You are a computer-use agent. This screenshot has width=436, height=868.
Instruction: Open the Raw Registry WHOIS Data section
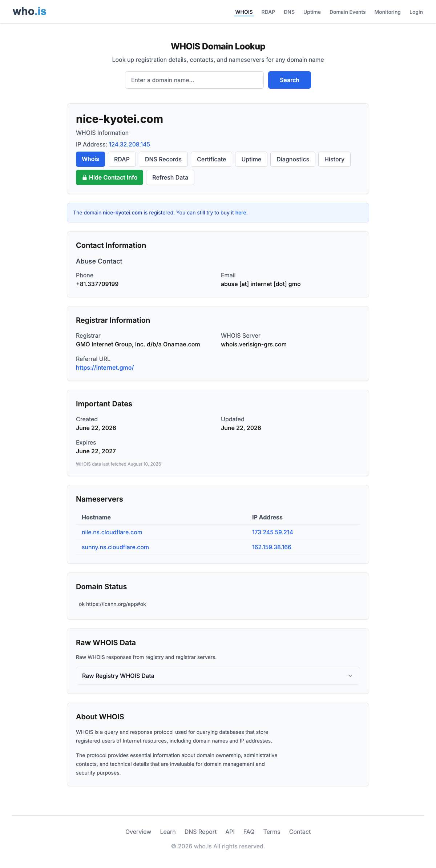pos(218,676)
